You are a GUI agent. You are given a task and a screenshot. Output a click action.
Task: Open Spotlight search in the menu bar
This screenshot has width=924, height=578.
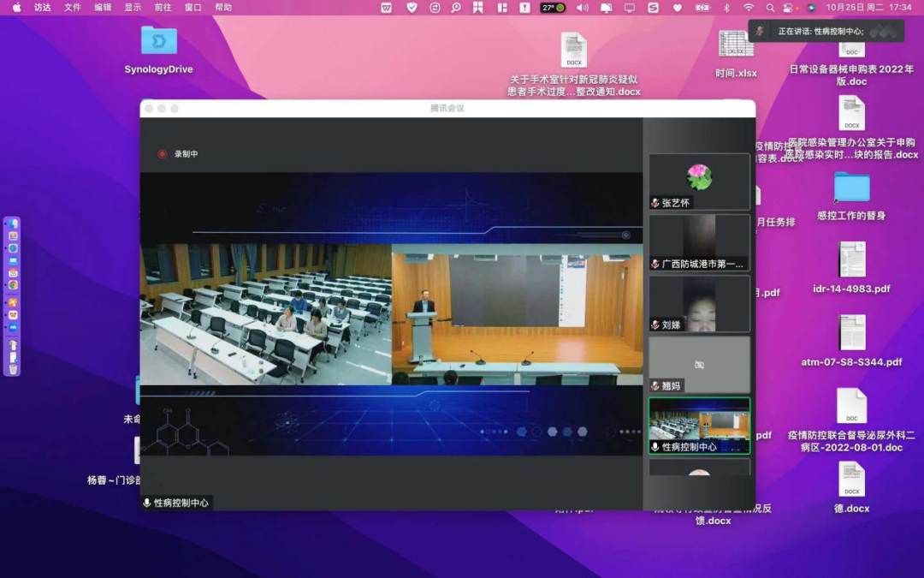pyautogui.click(x=770, y=8)
